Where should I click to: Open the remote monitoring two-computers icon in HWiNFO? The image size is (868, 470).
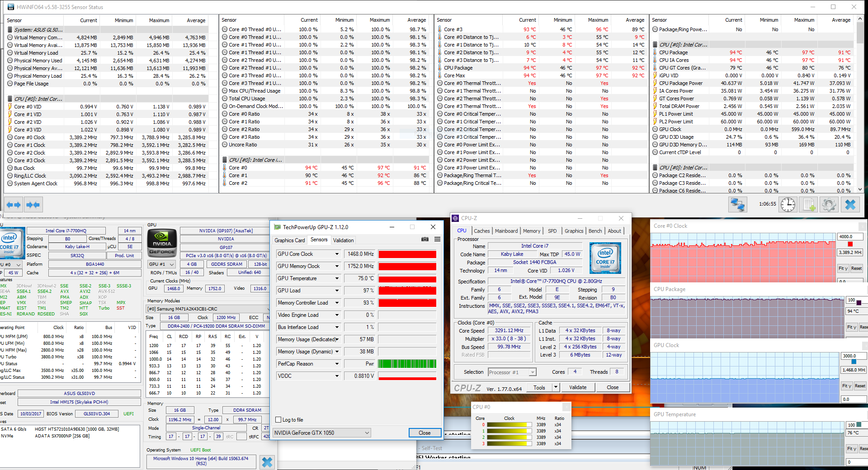coord(738,205)
